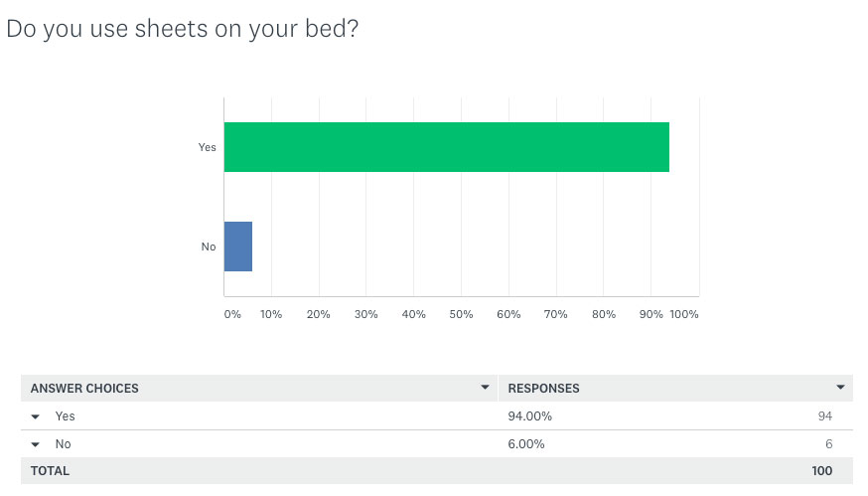
Task: Click the 50% axis tick label
Action: pos(461,314)
